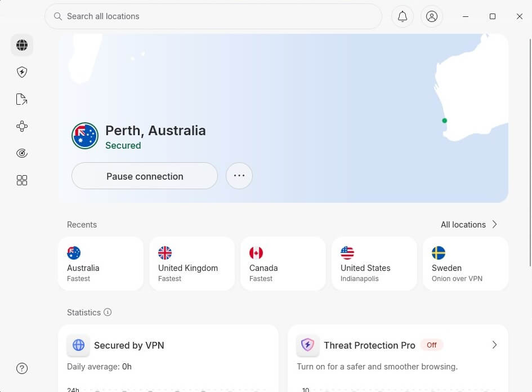532x392 pixels.
Task: Connect to recent Canada Fastest card
Action: (283, 264)
